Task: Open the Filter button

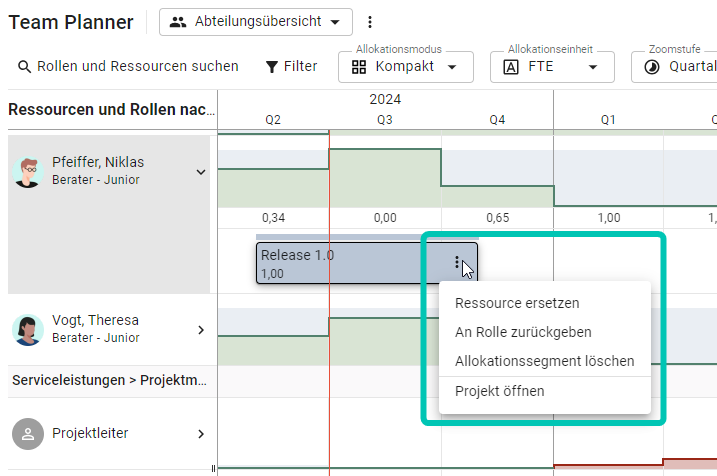Action: coord(291,67)
